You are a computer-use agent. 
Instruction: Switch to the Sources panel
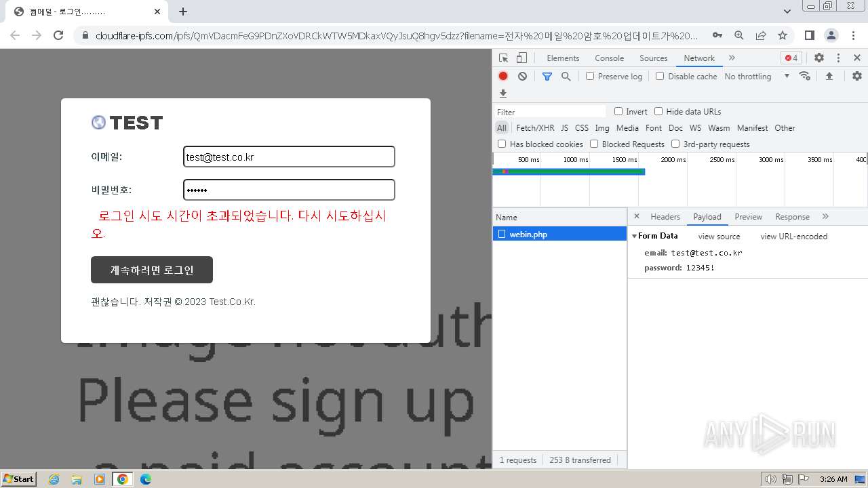(653, 58)
